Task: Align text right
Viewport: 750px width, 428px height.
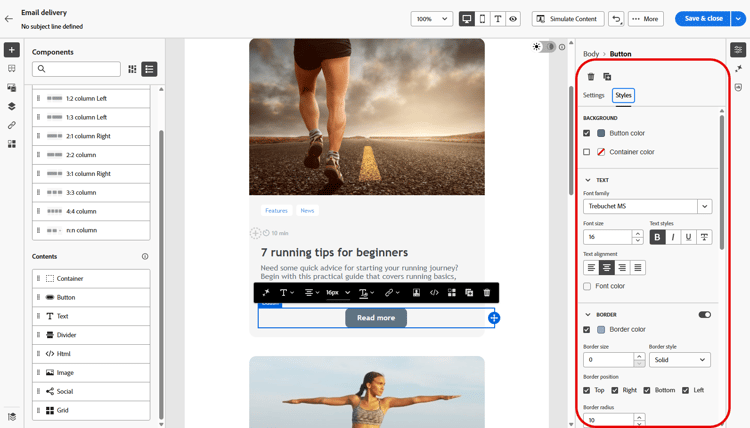Action: 622,267
